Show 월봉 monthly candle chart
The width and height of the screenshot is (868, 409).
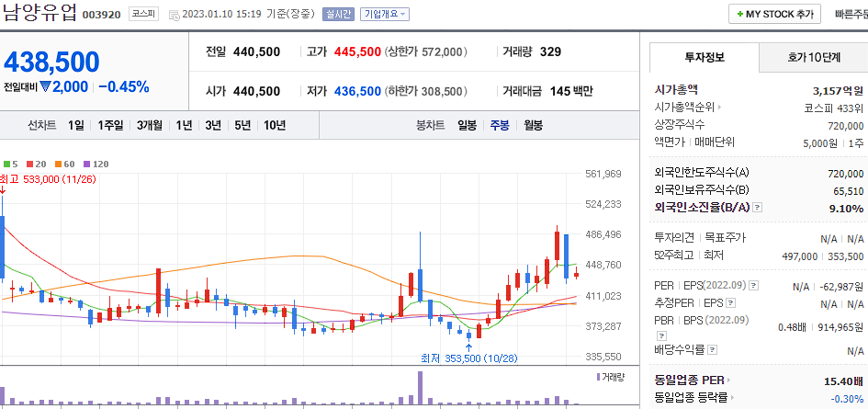(533, 125)
